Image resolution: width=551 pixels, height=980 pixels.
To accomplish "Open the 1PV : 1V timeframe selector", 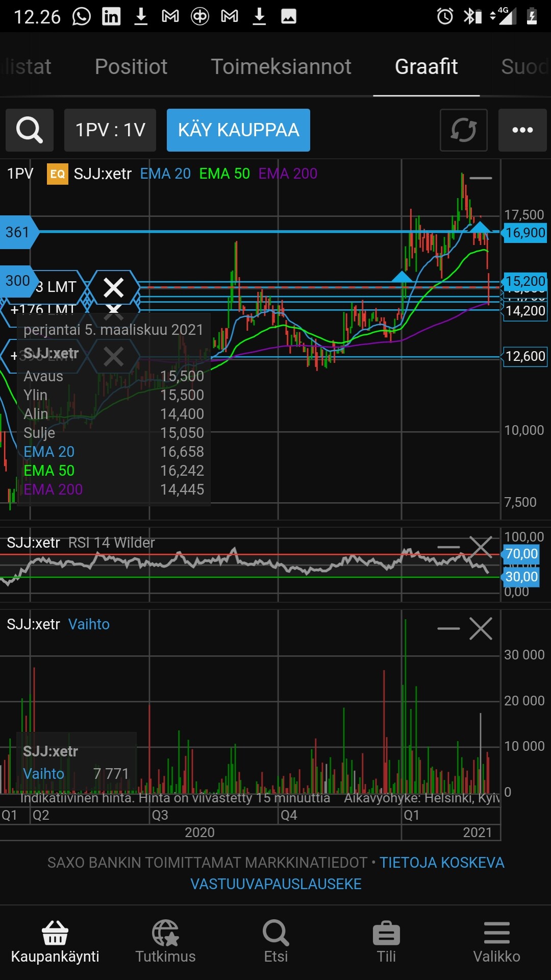I will [110, 130].
